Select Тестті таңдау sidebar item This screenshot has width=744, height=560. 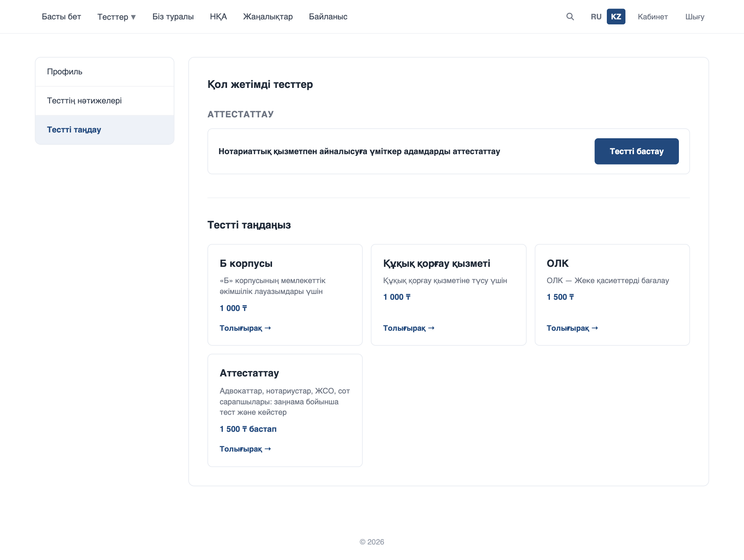pos(105,130)
